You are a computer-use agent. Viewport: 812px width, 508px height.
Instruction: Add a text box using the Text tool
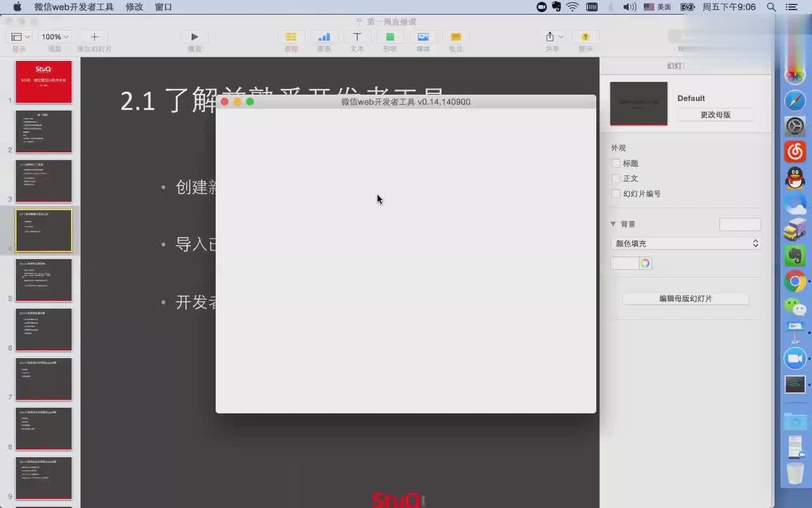[357, 37]
